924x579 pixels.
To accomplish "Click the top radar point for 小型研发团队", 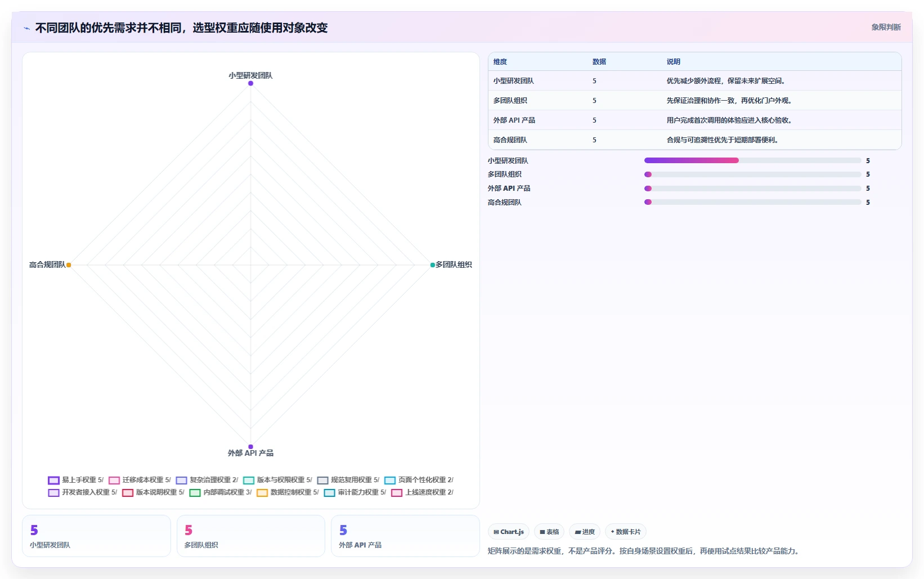I will click(x=250, y=83).
